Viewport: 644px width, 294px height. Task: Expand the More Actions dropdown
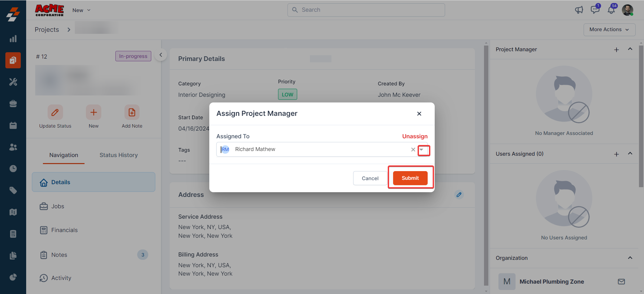609,29
